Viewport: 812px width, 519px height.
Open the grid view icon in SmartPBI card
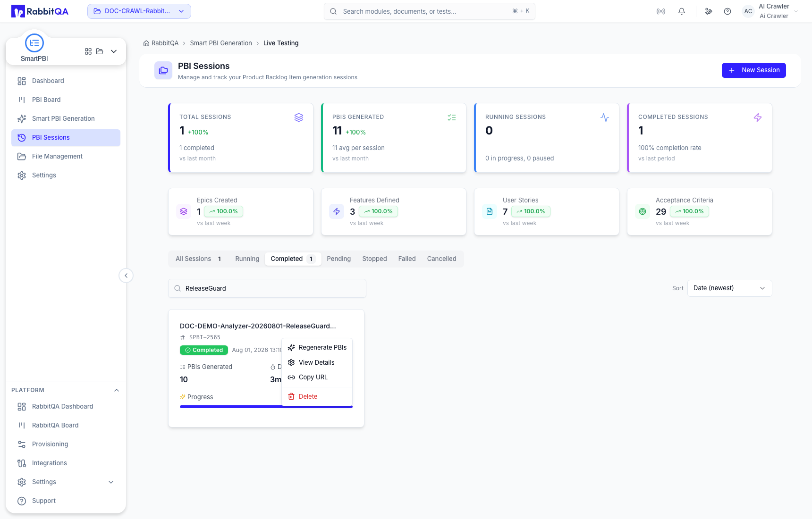click(x=88, y=51)
